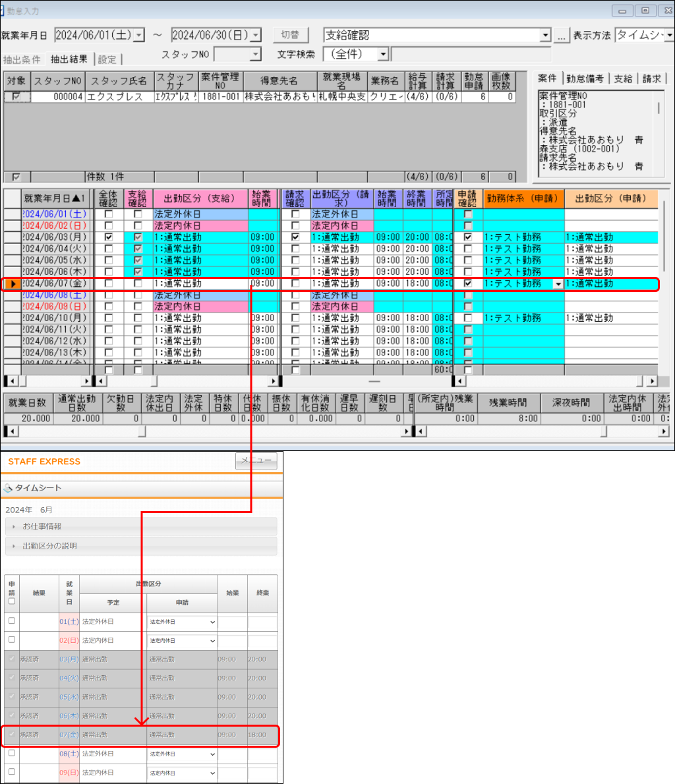Image resolution: width=675 pixels, height=784 pixels.
Task: Toggle 全体確認 checkbox for 2024/06/10
Action: [109, 318]
